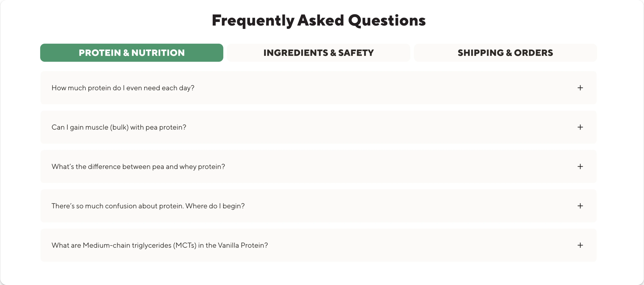Click plus icon beside protein confusion question

pyautogui.click(x=580, y=206)
